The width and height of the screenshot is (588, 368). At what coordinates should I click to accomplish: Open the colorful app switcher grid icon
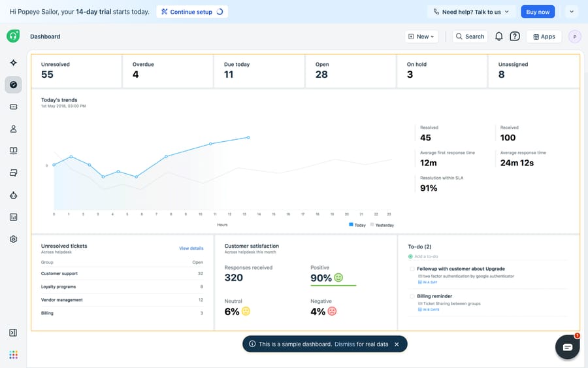(x=14, y=354)
